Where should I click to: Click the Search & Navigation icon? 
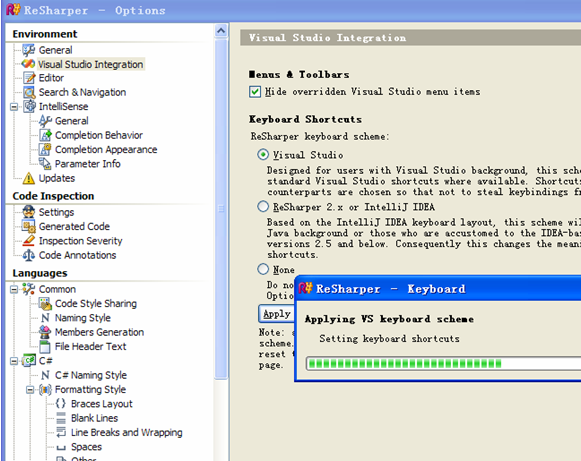click(x=29, y=92)
